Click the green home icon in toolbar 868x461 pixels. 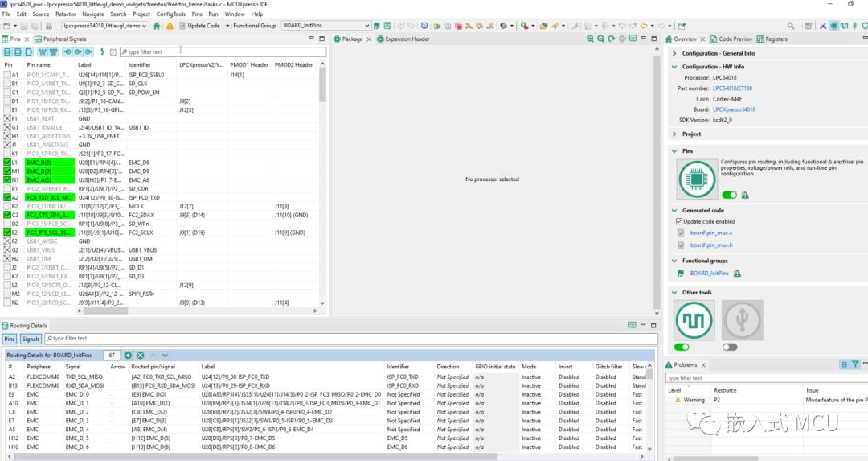157,26
